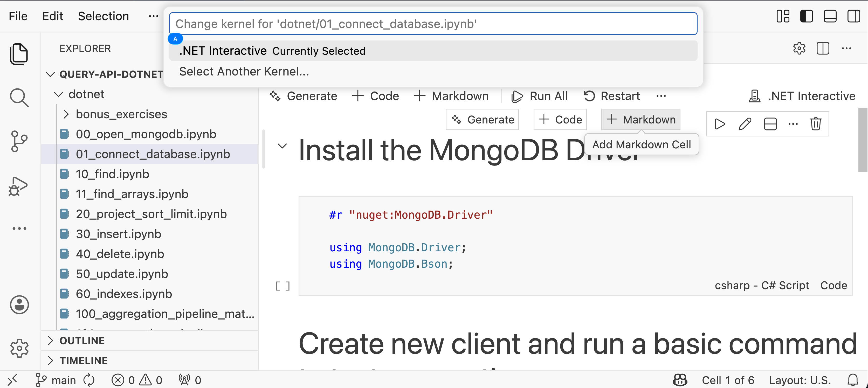Viewport: 868px width, 388px height.
Task: Click the Edit Cell pencil icon
Action: pyautogui.click(x=745, y=124)
